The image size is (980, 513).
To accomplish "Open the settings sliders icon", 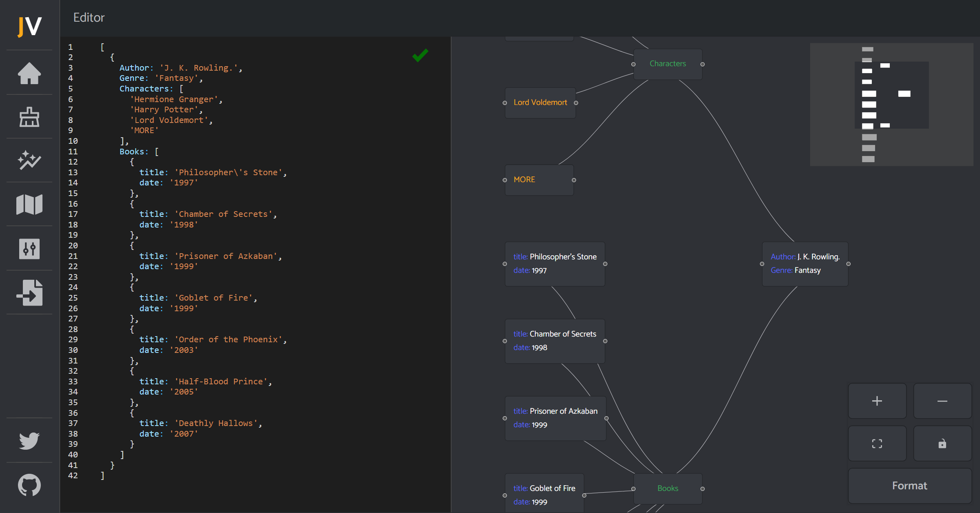I will point(29,249).
